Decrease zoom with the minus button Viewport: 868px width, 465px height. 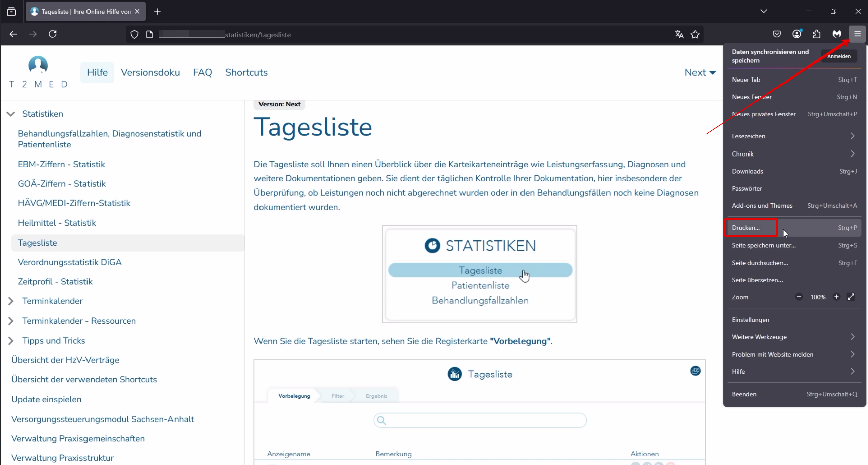(x=799, y=297)
